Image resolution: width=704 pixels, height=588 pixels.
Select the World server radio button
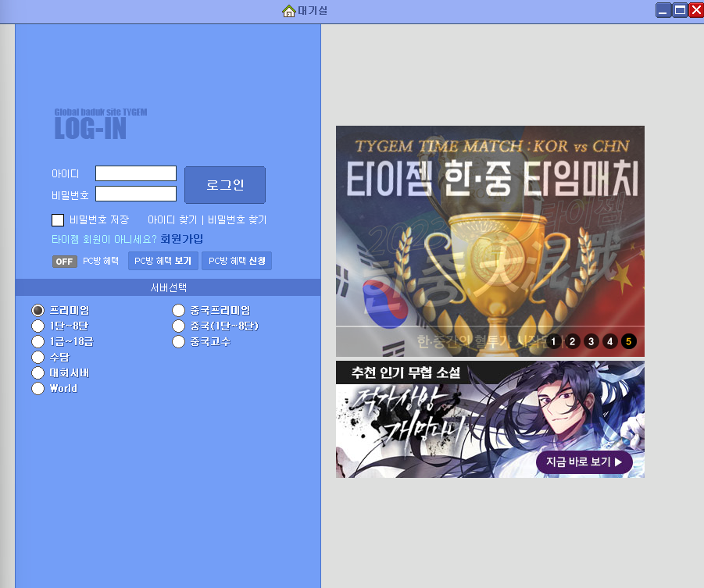pos(38,388)
